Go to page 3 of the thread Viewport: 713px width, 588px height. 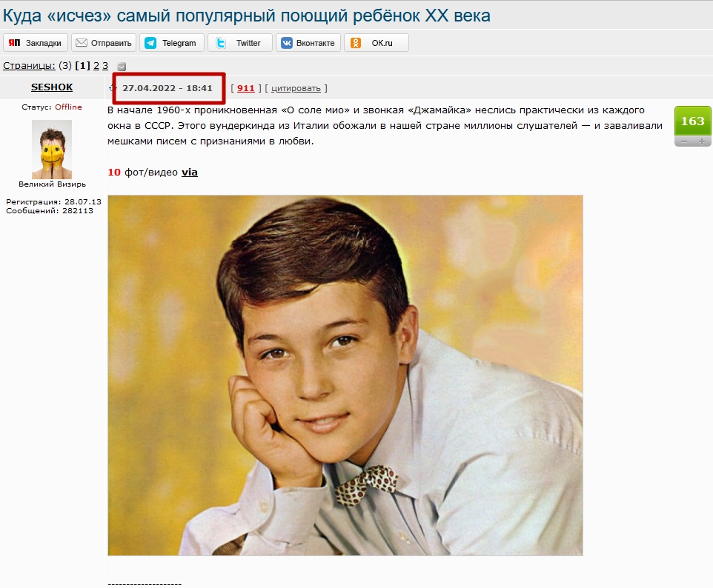(105, 65)
